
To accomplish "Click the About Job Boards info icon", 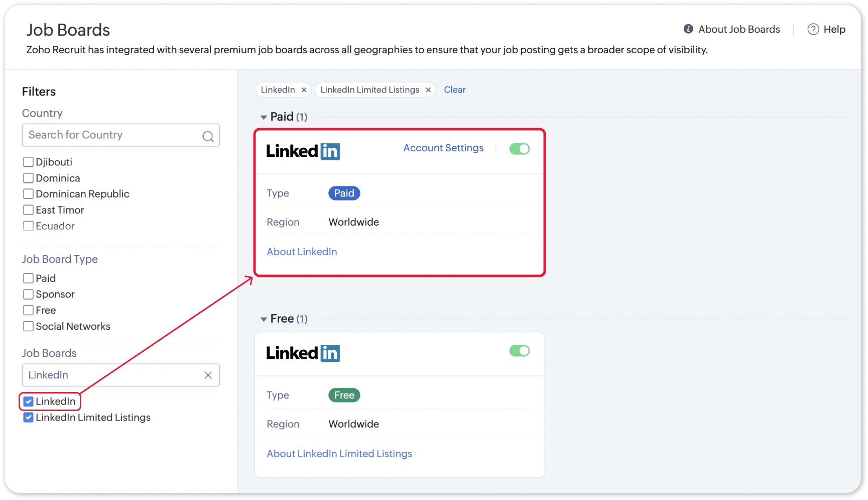I will (688, 29).
